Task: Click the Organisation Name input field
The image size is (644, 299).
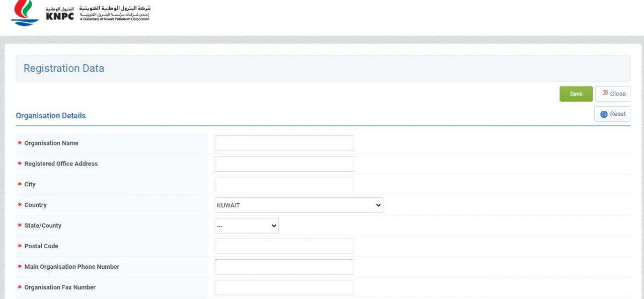Action: (284, 143)
